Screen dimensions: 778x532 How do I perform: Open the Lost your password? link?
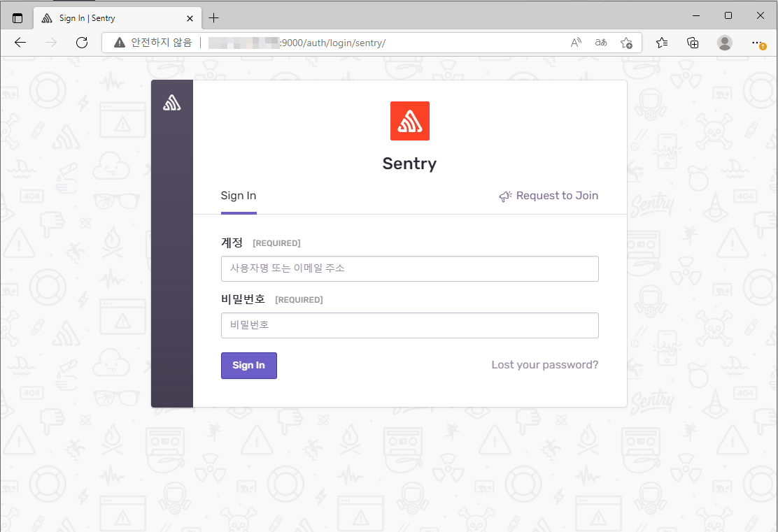pos(545,365)
